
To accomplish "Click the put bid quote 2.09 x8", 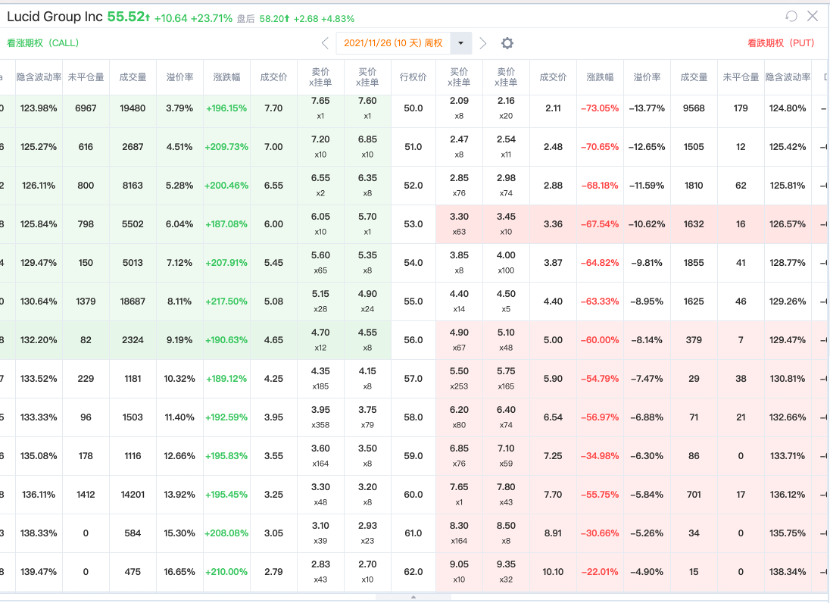I will click(459, 109).
